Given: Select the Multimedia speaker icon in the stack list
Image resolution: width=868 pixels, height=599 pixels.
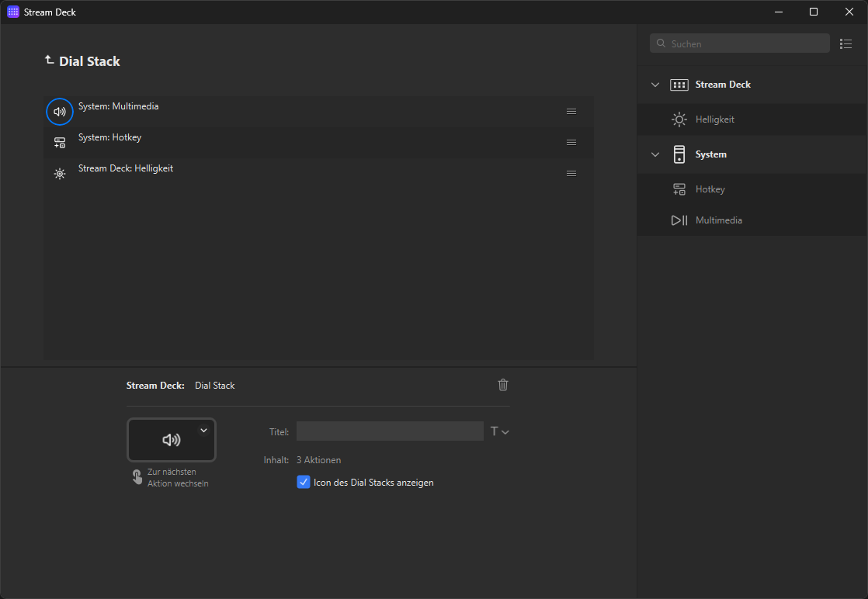Looking at the screenshot, I should 60,112.
